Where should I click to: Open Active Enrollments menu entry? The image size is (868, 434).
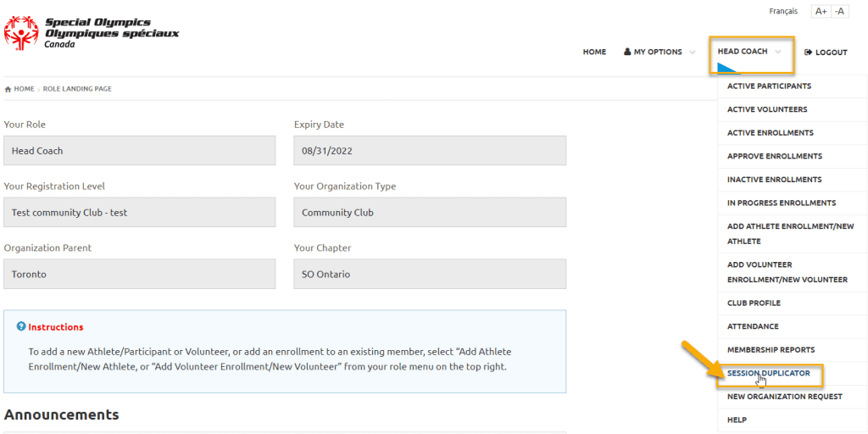[x=793, y=133]
